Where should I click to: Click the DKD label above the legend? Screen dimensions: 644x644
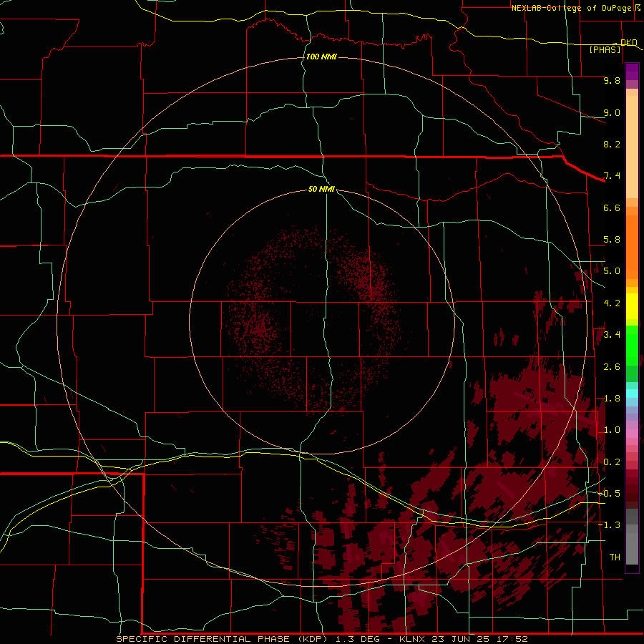(629, 42)
